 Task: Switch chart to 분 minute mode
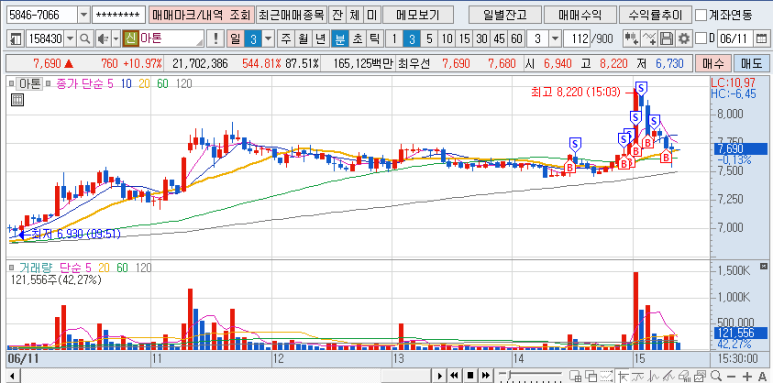(x=340, y=38)
